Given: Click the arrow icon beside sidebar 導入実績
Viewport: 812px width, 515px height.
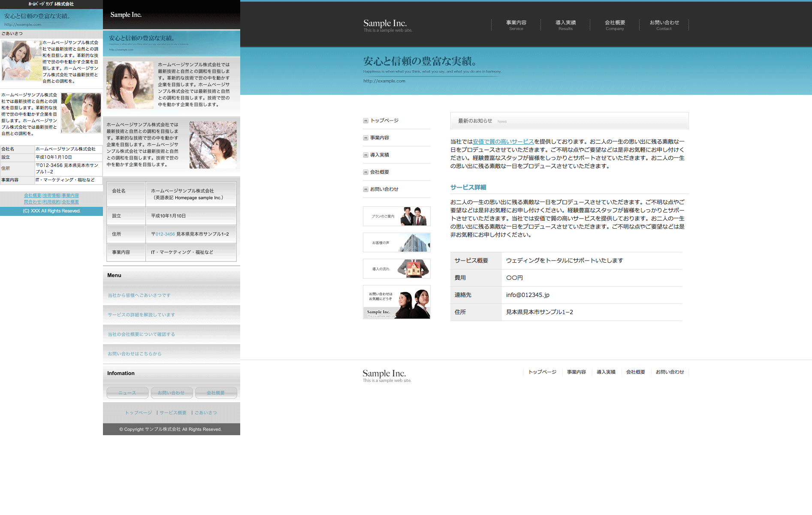Looking at the screenshot, I should tap(365, 155).
